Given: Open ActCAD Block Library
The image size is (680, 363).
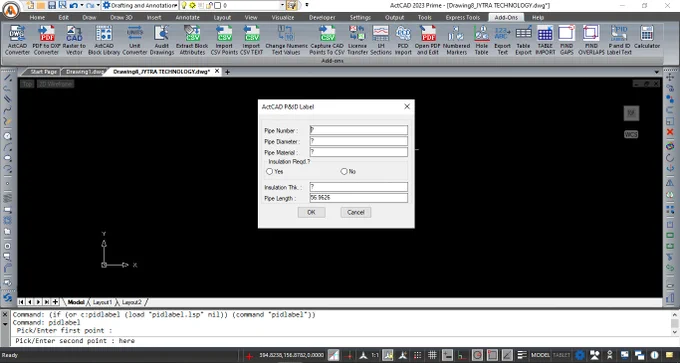Looking at the screenshot, I should click(x=104, y=40).
